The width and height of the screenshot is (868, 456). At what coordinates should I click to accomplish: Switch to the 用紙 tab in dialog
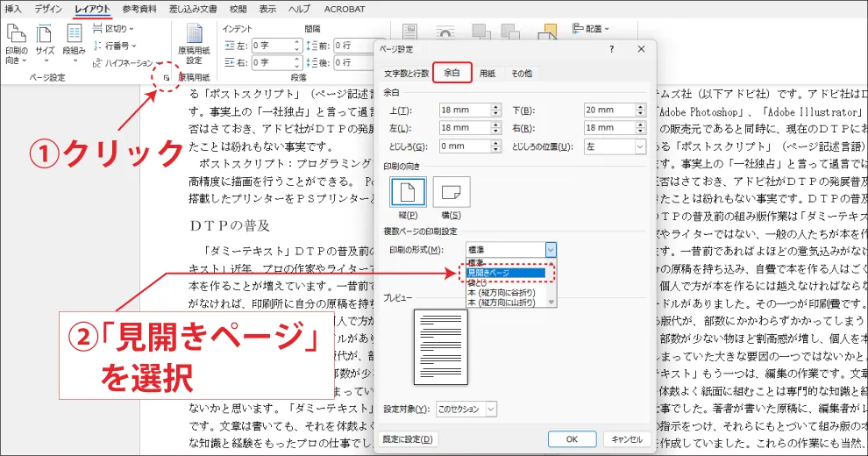pos(487,73)
